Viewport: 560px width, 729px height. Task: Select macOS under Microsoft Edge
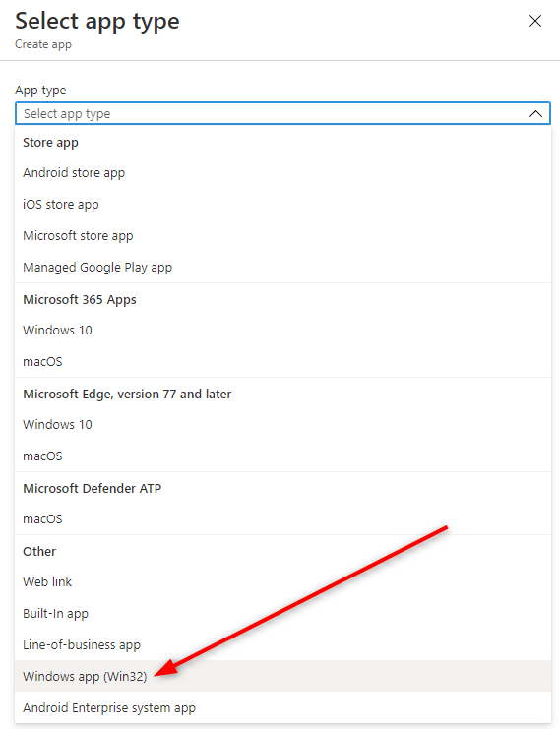(x=282, y=456)
